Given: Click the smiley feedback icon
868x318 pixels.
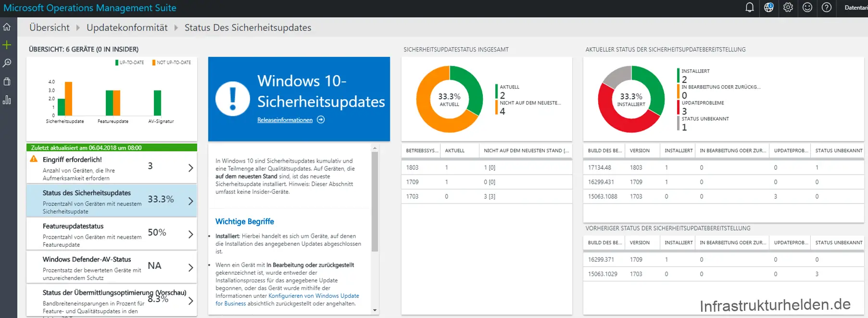Looking at the screenshot, I should pos(807,7).
